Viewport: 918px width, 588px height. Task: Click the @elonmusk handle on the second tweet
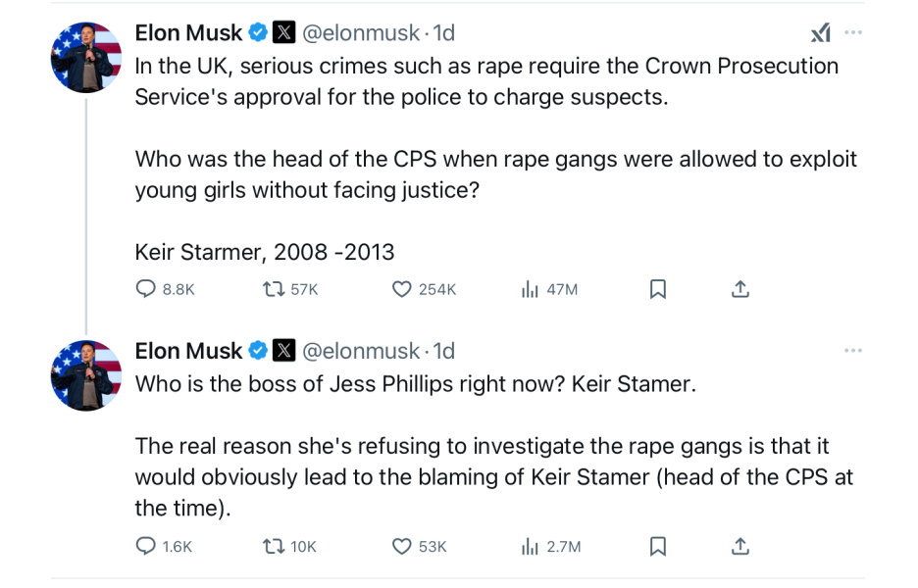pos(362,350)
